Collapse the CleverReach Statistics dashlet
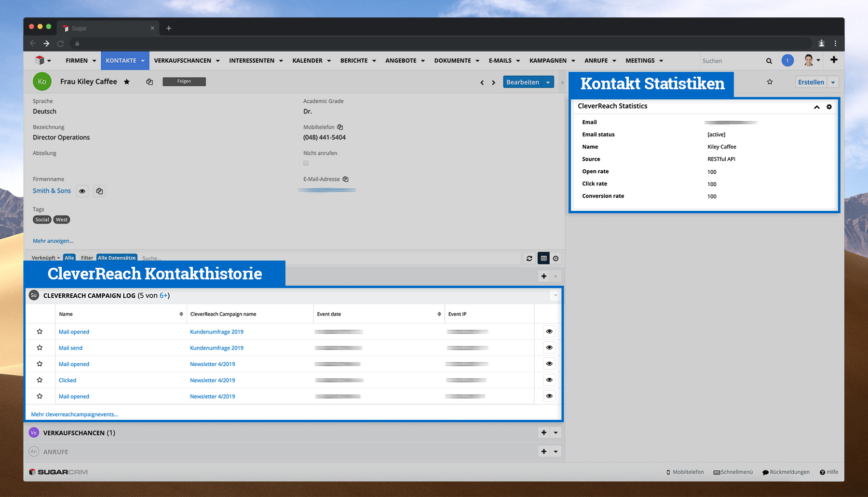This screenshot has width=868, height=497. click(816, 107)
